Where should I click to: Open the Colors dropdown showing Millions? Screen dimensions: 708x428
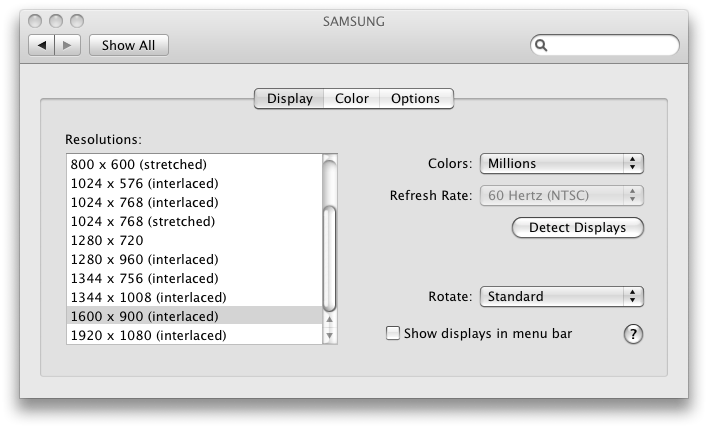coord(562,163)
